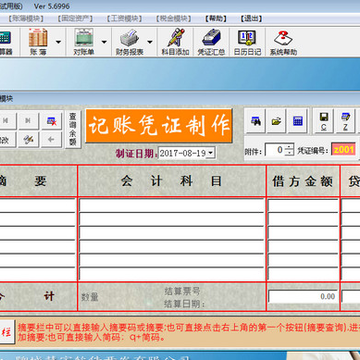Open the 对账单 statement toolbar icon

(84, 42)
